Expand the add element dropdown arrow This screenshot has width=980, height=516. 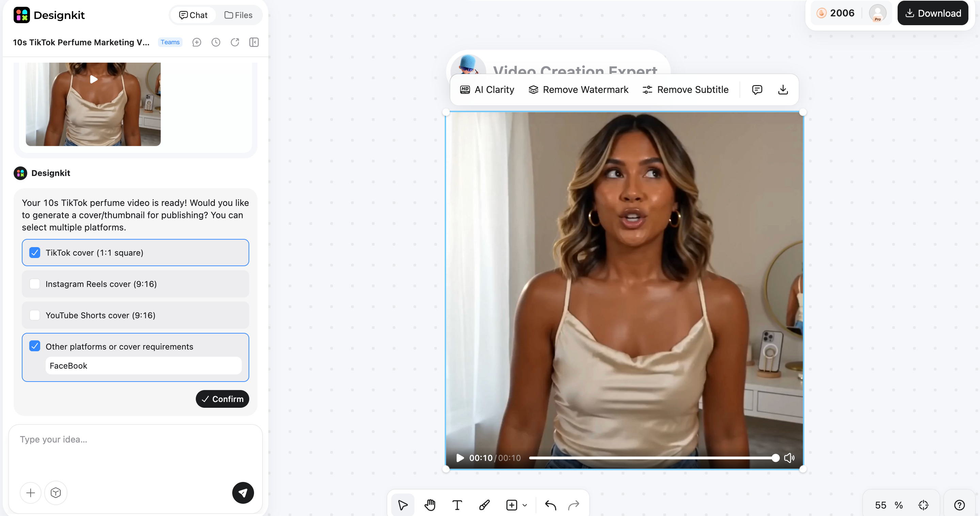tap(525, 505)
